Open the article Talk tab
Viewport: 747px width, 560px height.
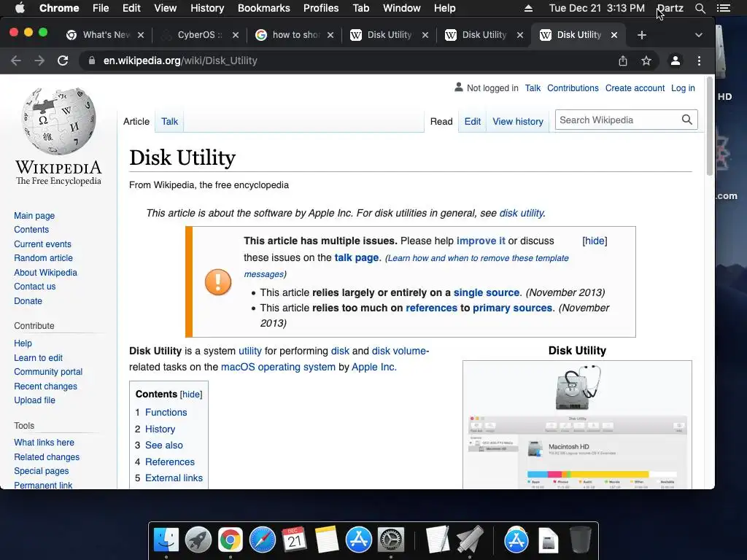pos(169,122)
